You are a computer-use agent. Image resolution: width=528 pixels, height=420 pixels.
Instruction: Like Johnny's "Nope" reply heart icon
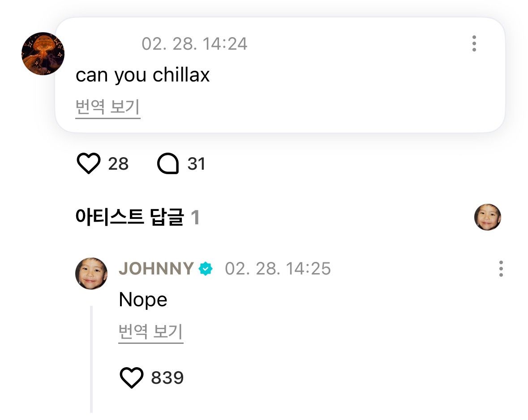point(132,378)
